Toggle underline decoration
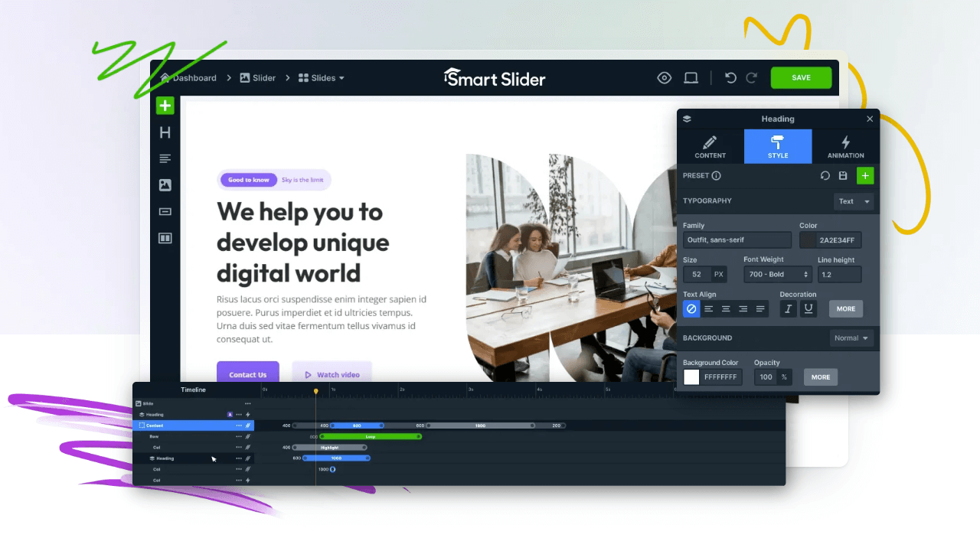 (808, 308)
